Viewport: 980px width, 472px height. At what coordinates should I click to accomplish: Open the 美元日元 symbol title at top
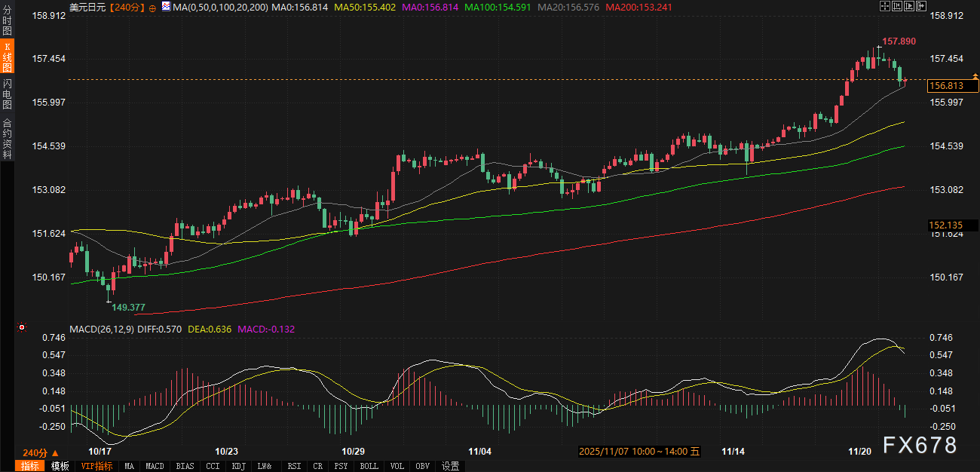87,7
